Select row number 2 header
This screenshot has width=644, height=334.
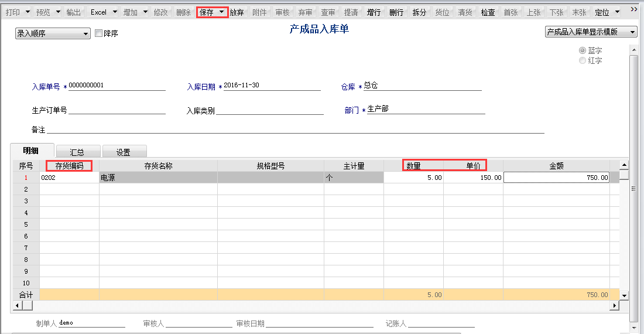(26, 189)
